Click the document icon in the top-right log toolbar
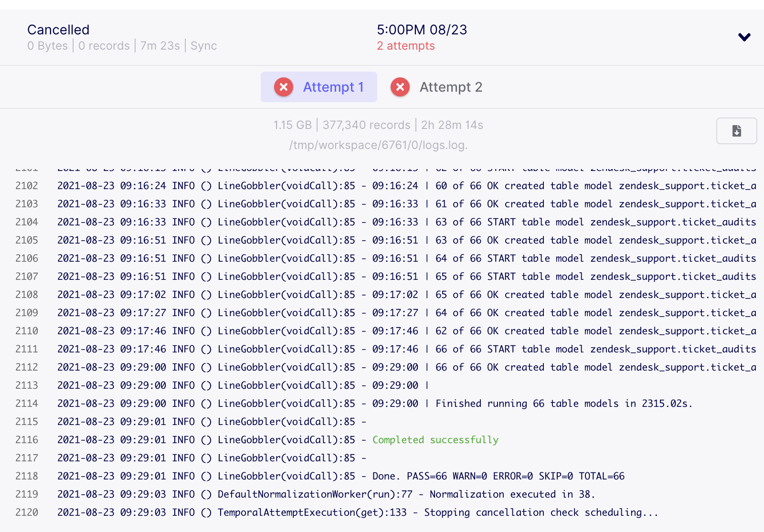This screenshot has width=764, height=532. (736, 131)
